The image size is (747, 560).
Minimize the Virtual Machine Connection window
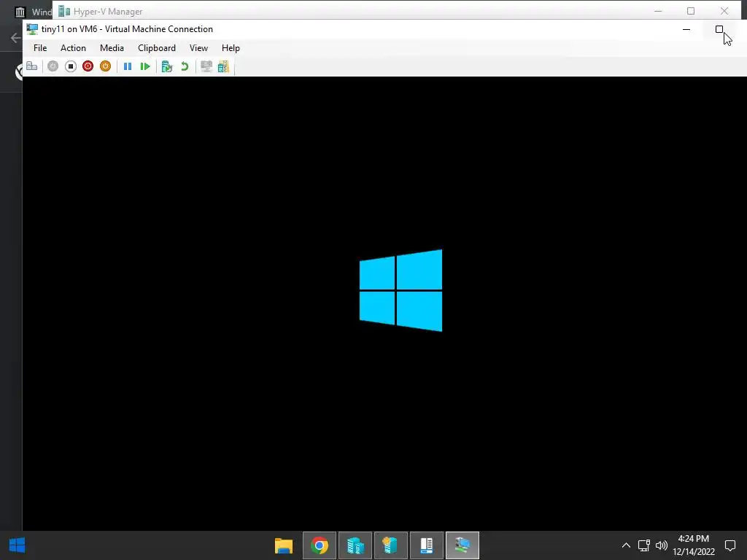coord(686,29)
